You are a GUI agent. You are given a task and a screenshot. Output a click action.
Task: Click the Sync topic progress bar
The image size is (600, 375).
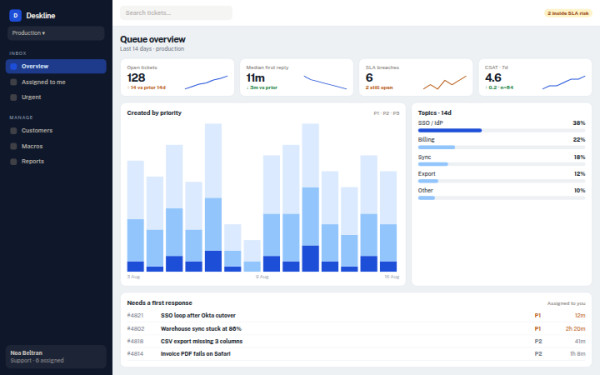pos(502,164)
